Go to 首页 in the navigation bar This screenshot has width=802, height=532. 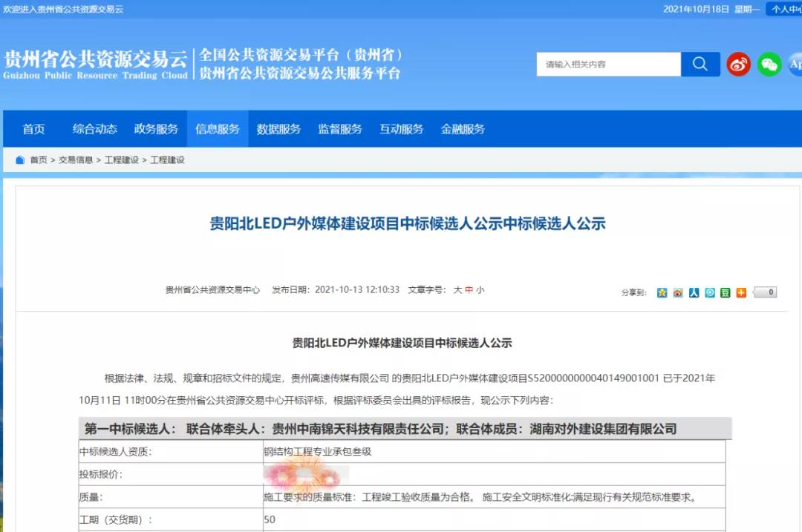pyautogui.click(x=33, y=129)
